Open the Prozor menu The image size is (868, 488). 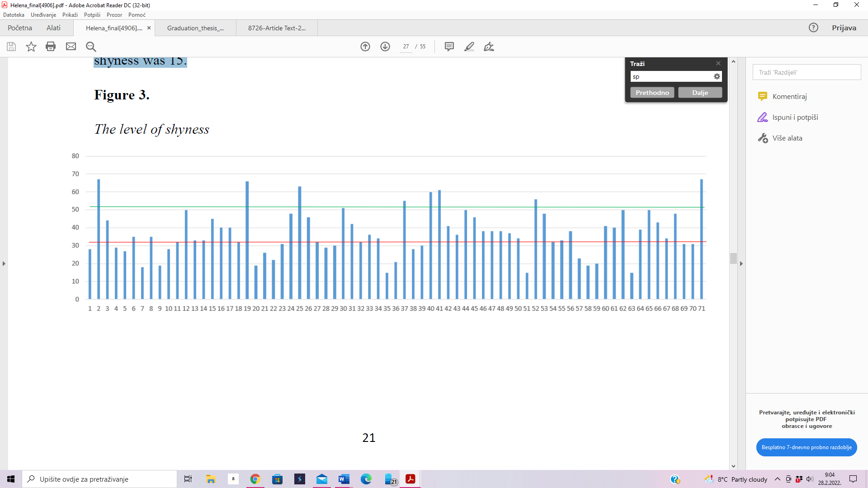click(114, 15)
